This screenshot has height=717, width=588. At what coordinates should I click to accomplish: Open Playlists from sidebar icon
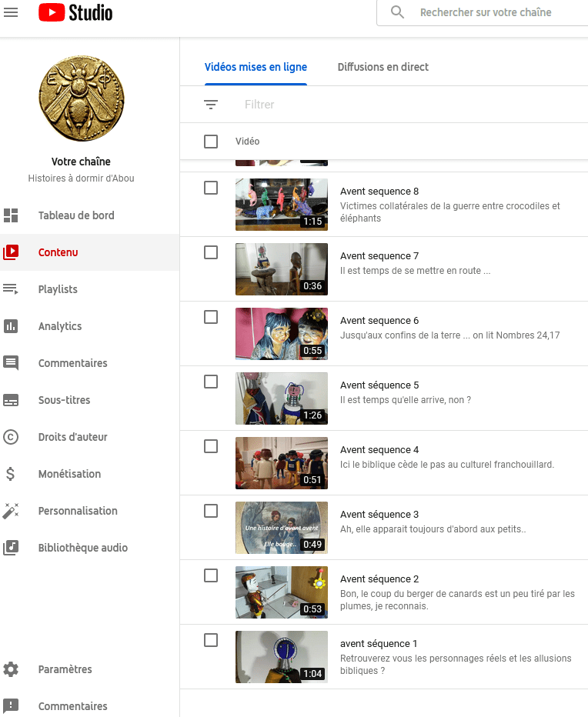tap(11, 289)
